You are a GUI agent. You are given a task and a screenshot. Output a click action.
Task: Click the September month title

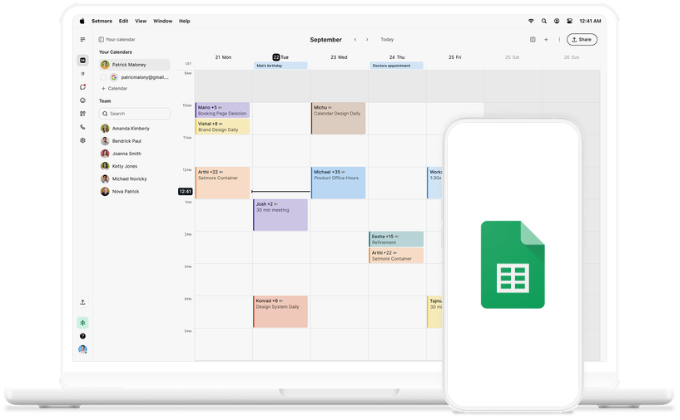pyautogui.click(x=326, y=39)
